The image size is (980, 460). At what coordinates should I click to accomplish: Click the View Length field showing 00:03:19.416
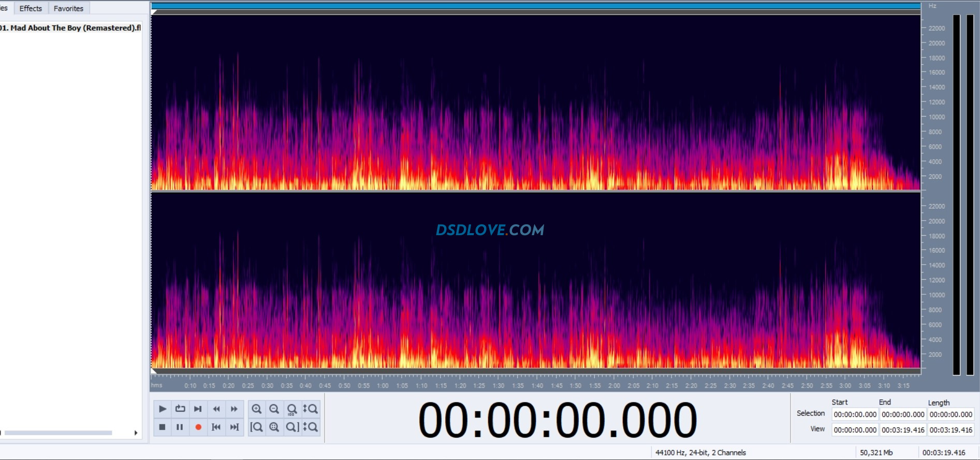pyautogui.click(x=951, y=429)
